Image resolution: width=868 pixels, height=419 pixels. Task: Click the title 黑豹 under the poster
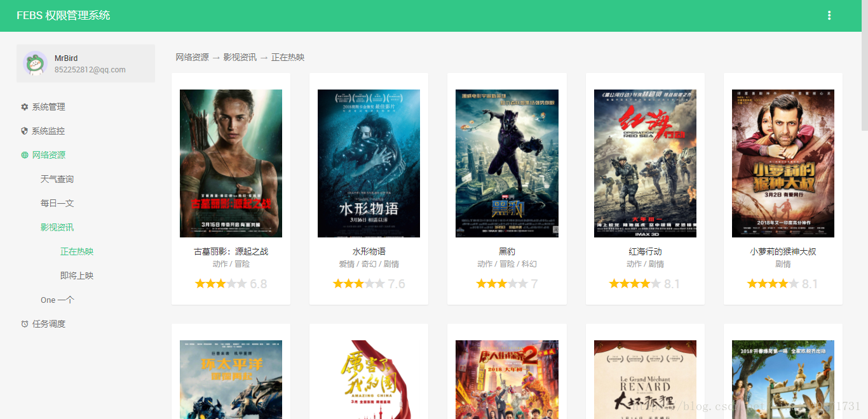pos(507,251)
